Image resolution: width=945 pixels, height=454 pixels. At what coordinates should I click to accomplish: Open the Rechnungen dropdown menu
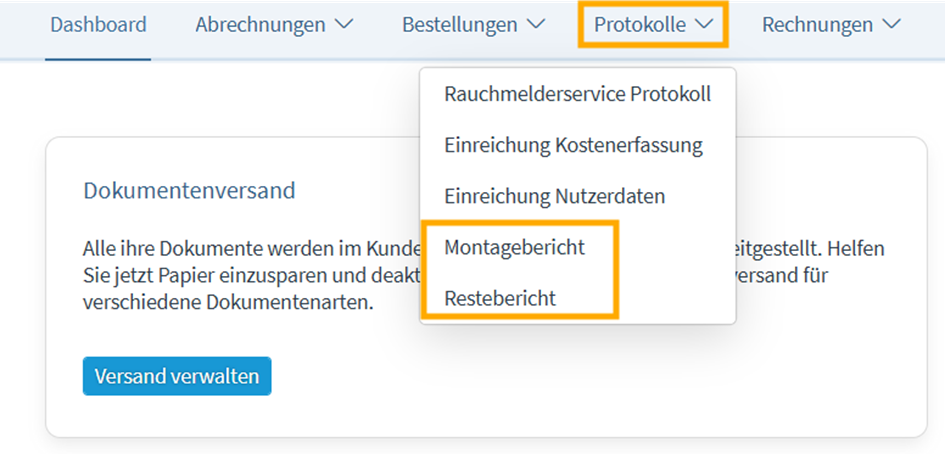click(x=817, y=25)
